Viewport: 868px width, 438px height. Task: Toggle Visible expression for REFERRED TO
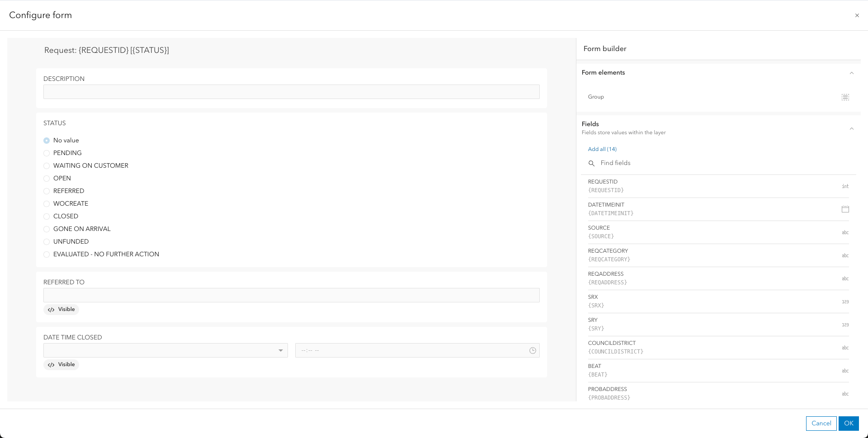[61, 309]
